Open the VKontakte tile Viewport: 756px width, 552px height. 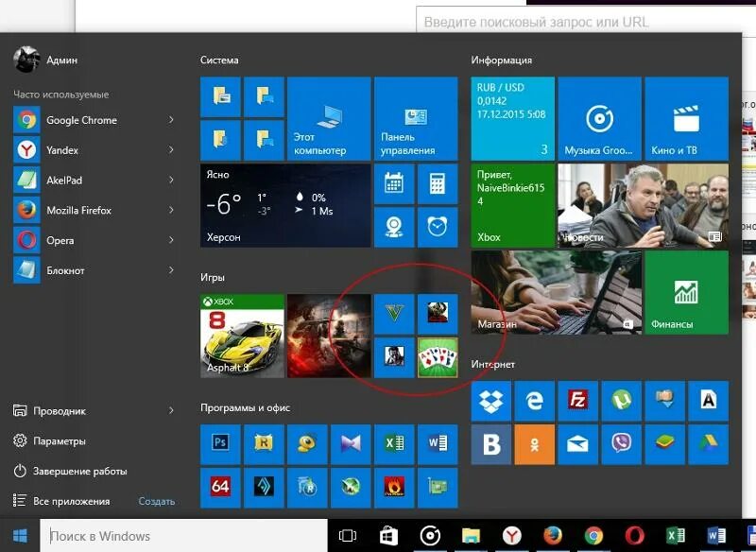pyautogui.click(x=490, y=444)
